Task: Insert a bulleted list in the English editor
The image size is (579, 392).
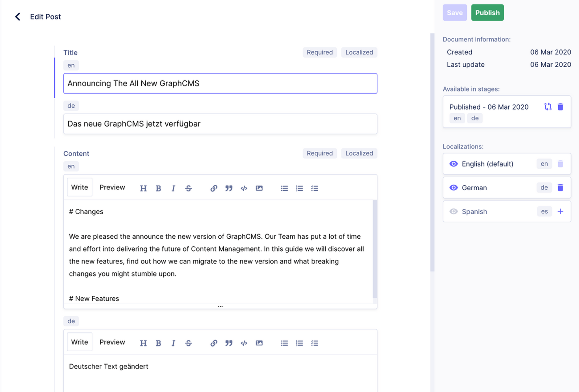Action: pos(284,188)
